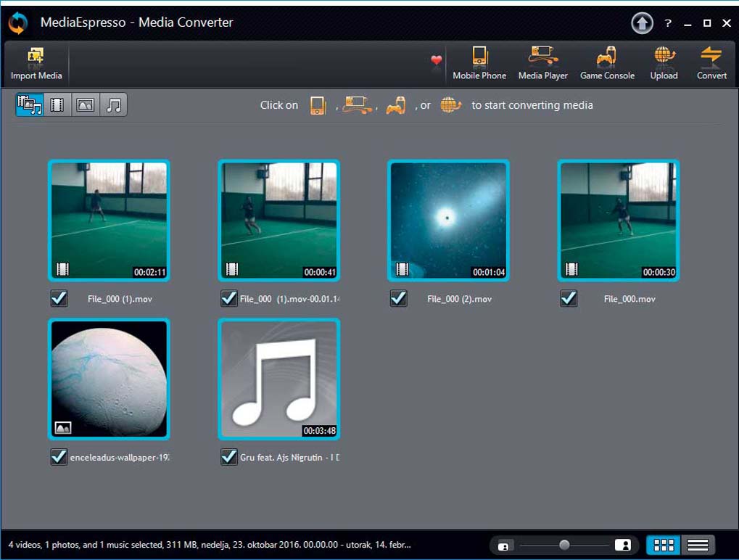Uncheck Gru feat. Ajs Nigrutin music checkbox
Viewport: 739px width, 560px height.
(x=229, y=457)
